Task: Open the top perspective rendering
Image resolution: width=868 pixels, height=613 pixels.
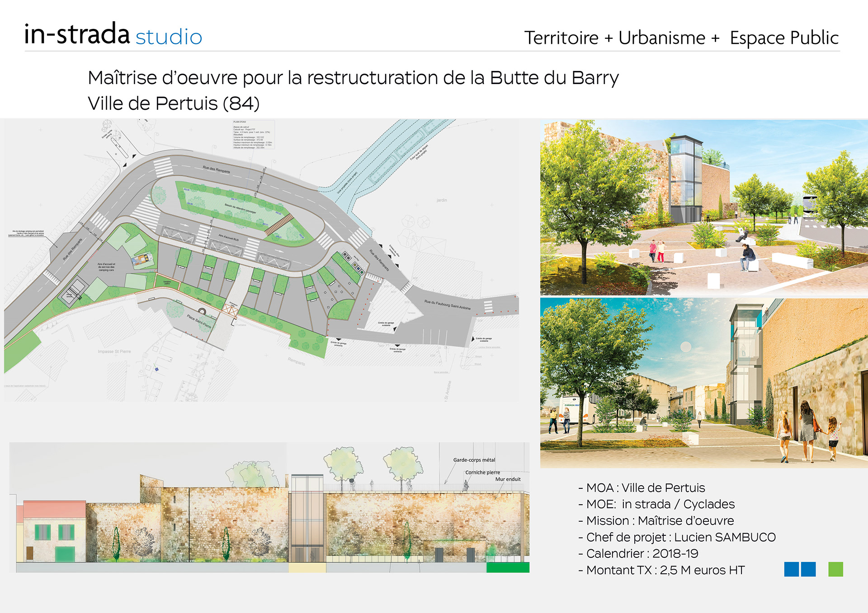Action: (703, 208)
